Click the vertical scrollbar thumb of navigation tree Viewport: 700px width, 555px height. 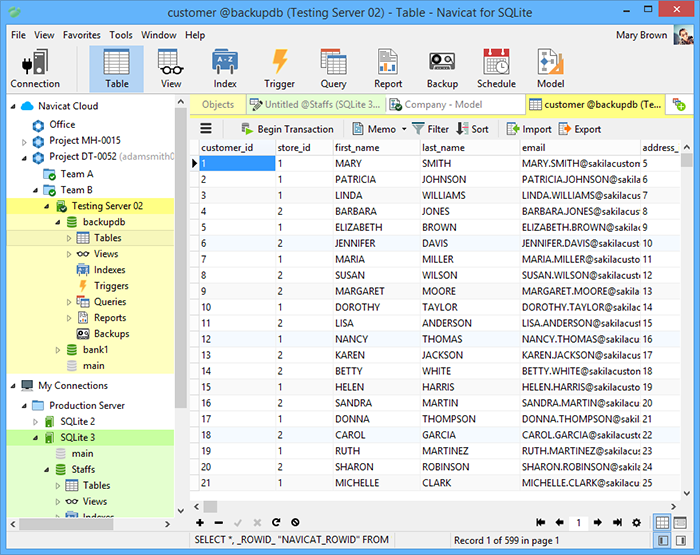pyautogui.click(x=180, y=259)
